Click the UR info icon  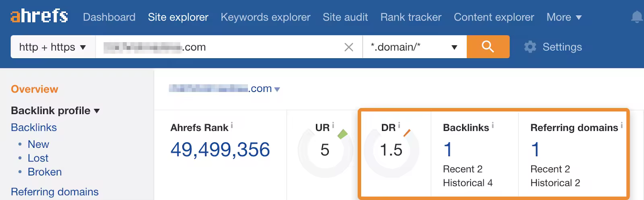[x=333, y=125]
